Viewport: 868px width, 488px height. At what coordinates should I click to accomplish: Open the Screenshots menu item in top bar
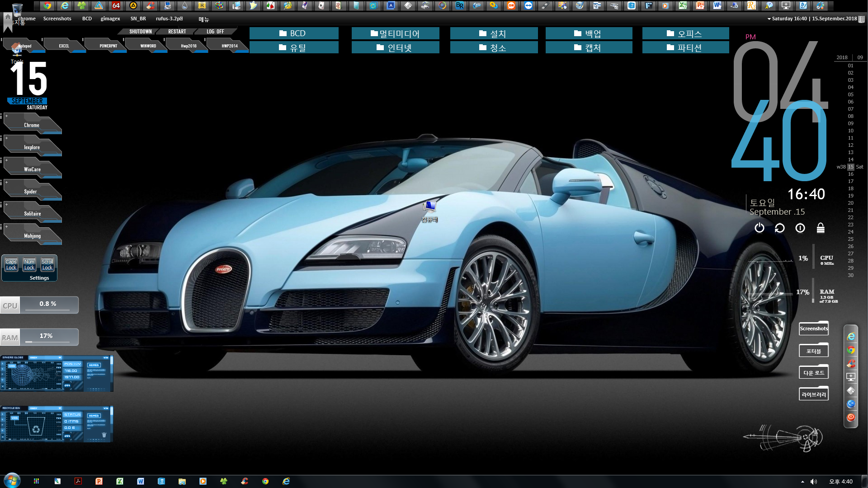[x=57, y=19]
